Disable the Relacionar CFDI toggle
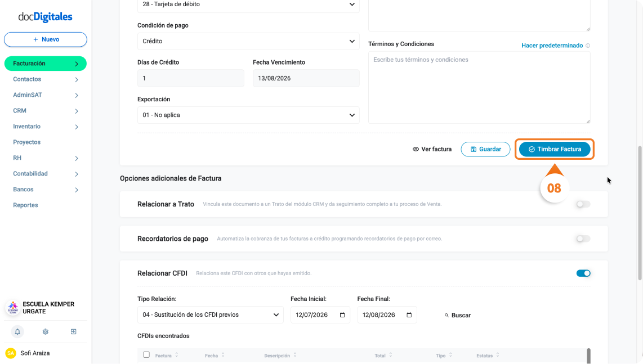This screenshot has height=364, width=643. coord(583,273)
